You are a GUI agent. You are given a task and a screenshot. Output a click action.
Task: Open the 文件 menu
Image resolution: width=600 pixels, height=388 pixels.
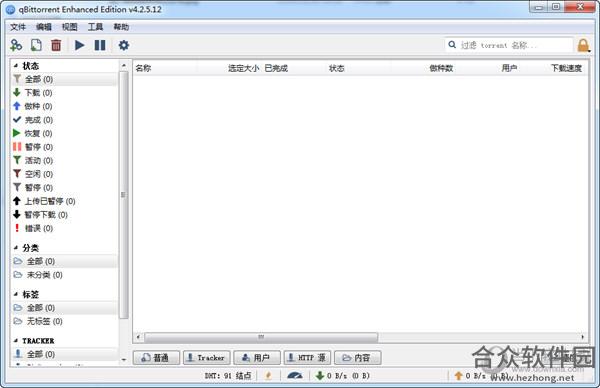click(x=18, y=27)
